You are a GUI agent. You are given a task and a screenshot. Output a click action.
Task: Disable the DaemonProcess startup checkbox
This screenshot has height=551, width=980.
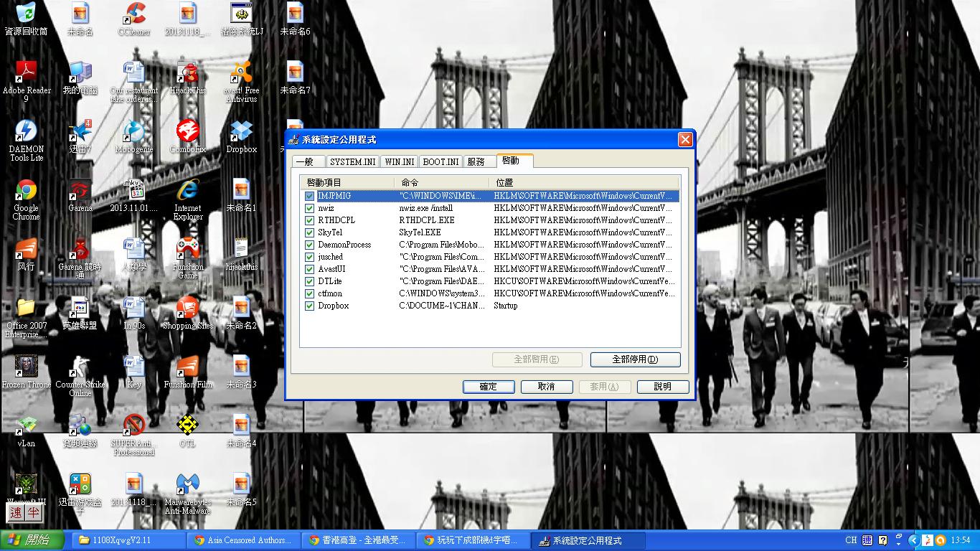(x=310, y=245)
